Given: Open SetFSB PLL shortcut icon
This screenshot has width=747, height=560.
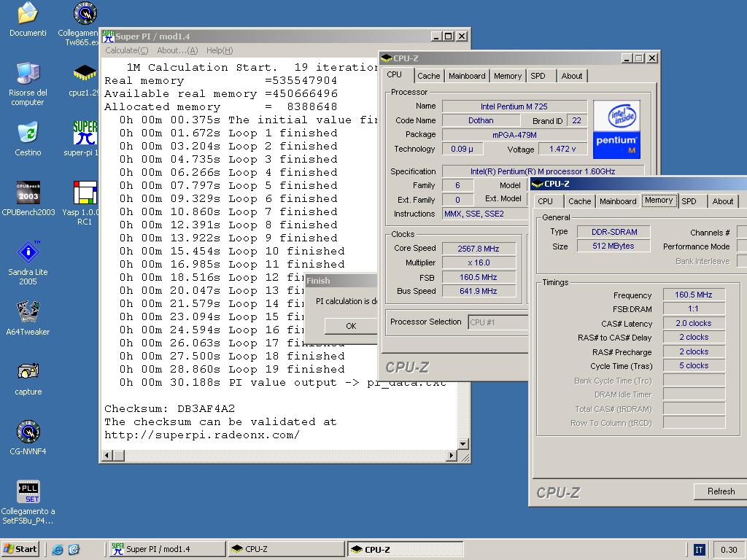Looking at the screenshot, I should (28, 491).
